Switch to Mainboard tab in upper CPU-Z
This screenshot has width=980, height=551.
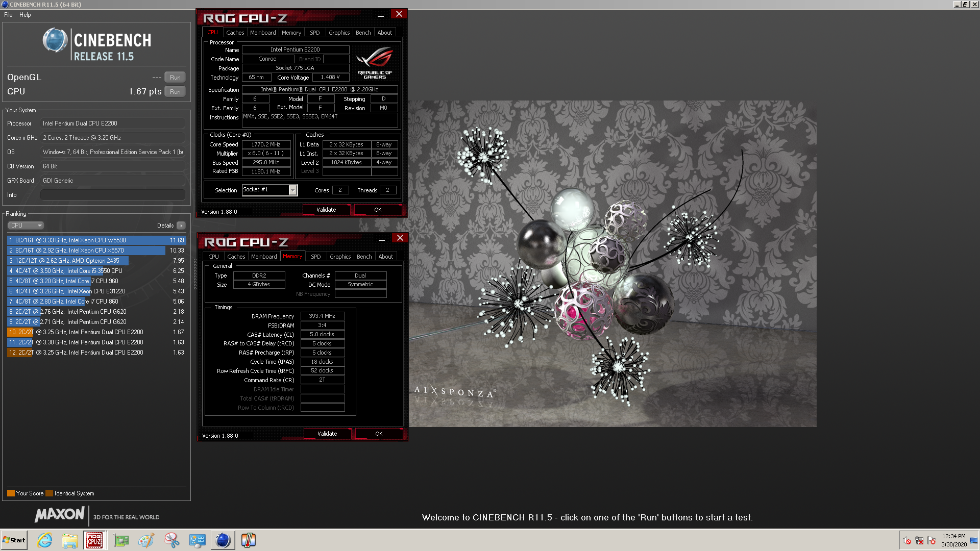[x=263, y=33]
